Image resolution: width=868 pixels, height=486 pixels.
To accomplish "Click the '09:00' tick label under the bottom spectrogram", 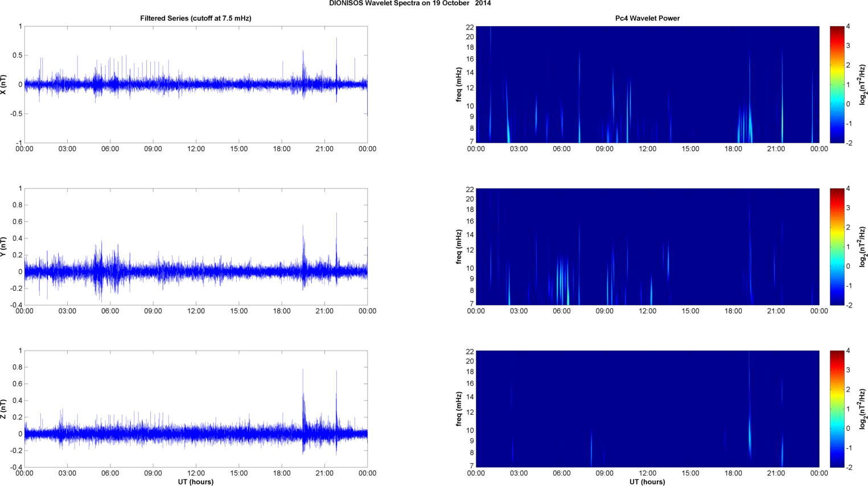I will [604, 473].
